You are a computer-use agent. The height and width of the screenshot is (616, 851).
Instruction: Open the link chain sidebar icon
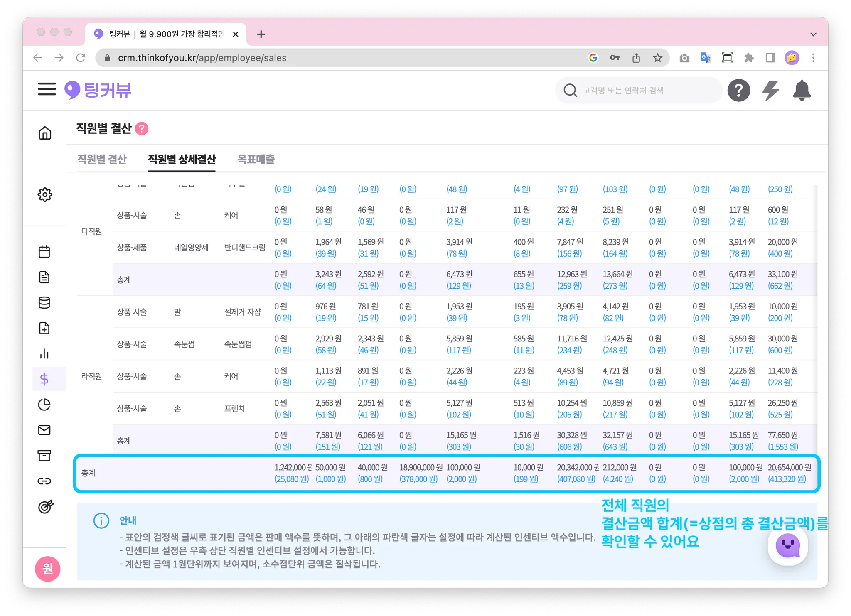click(x=44, y=481)
